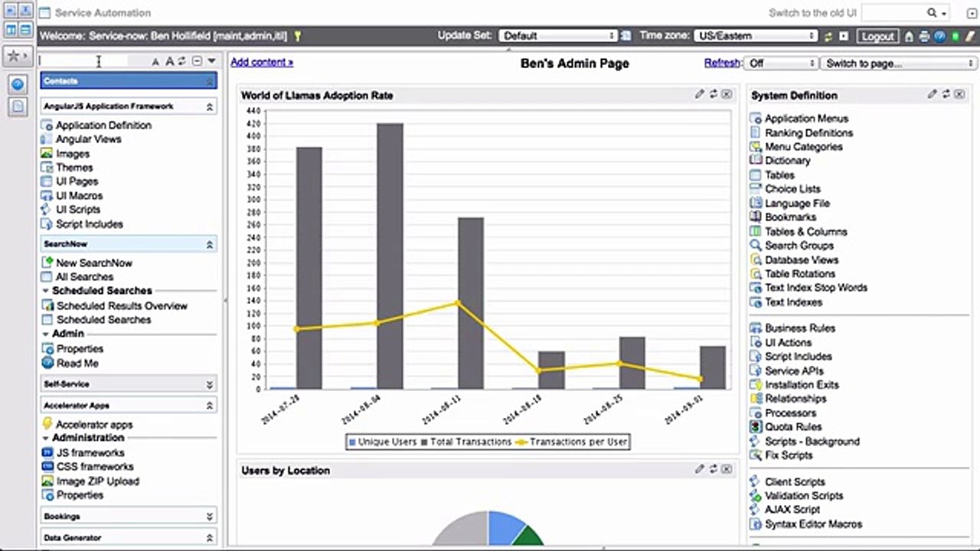This screenshot has width=980, height=551.
Task: Open navigator dropdown arrow menu
Action: click(211, 61)
